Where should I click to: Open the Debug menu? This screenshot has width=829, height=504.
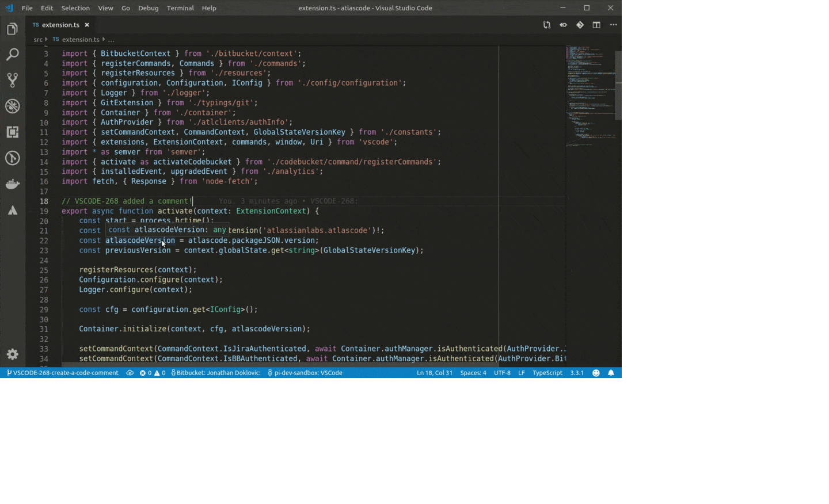click(148, 8)
